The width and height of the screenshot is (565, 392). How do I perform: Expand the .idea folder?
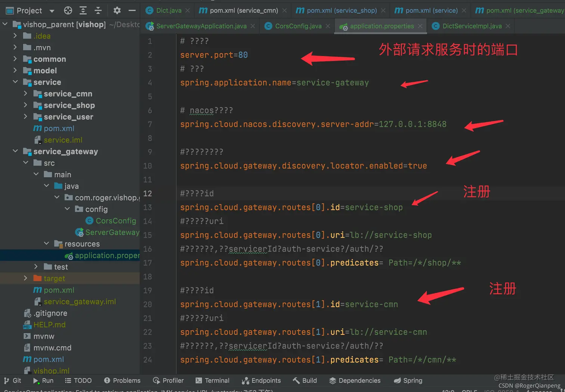(x=15, y=36)
